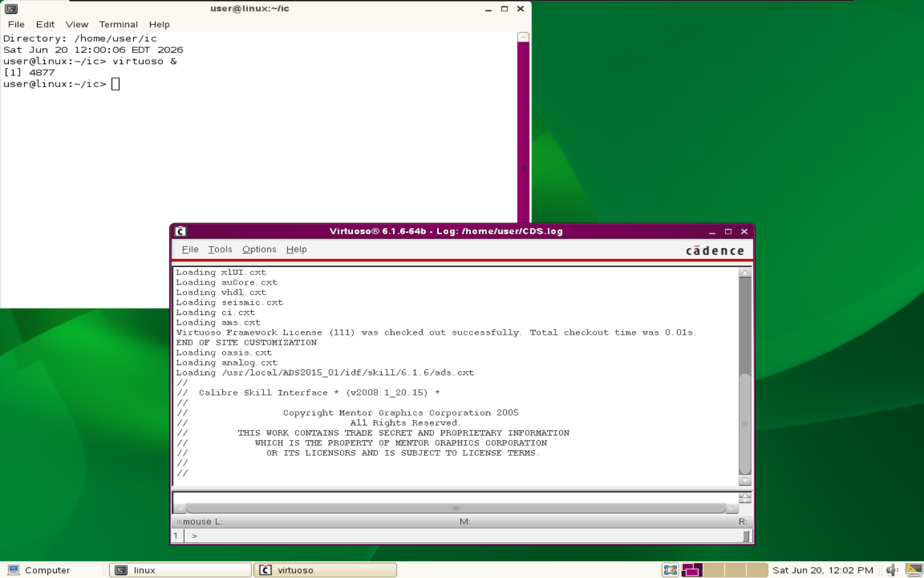This screenshot has width=924, height=578.
Task: Open the terminal's Help menu
Action: 159,25
